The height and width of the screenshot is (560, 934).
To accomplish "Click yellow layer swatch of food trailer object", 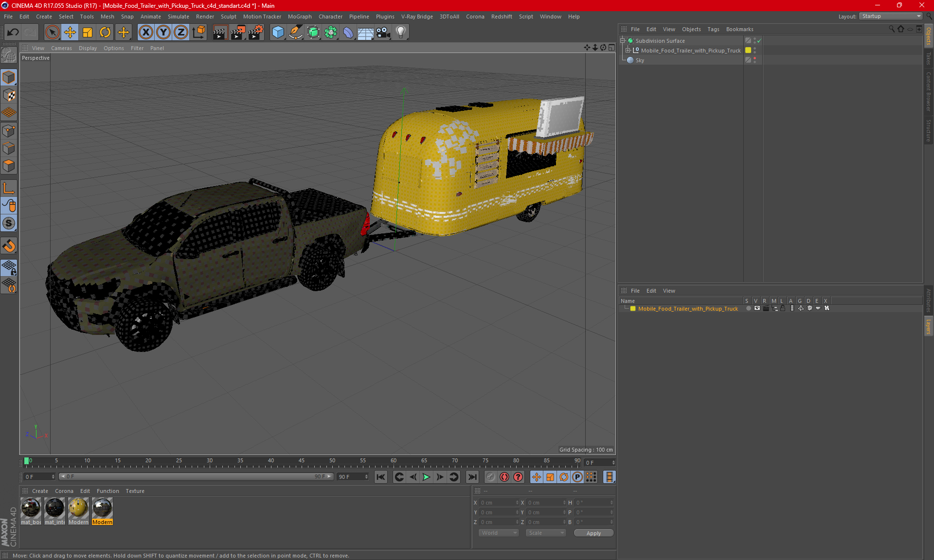I will pyautogui.click(x=748, y=50).
